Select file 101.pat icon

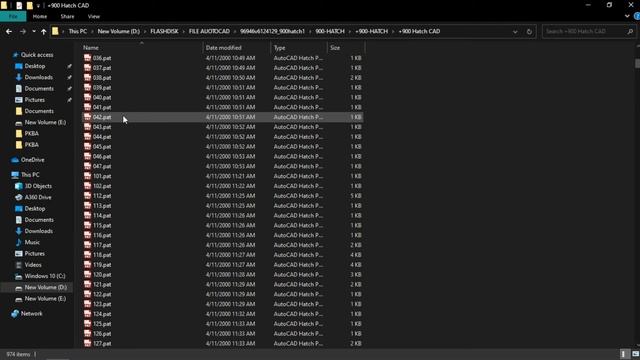tap(87, 176)
